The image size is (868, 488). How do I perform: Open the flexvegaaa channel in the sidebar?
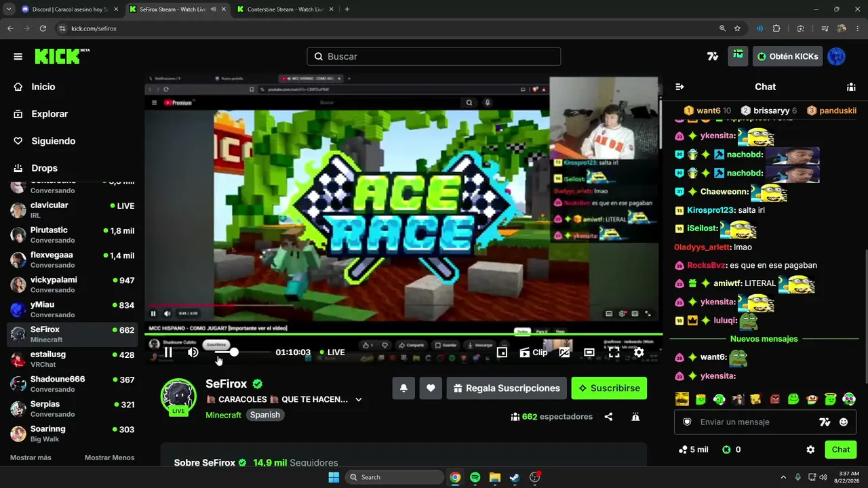[71, 260]
